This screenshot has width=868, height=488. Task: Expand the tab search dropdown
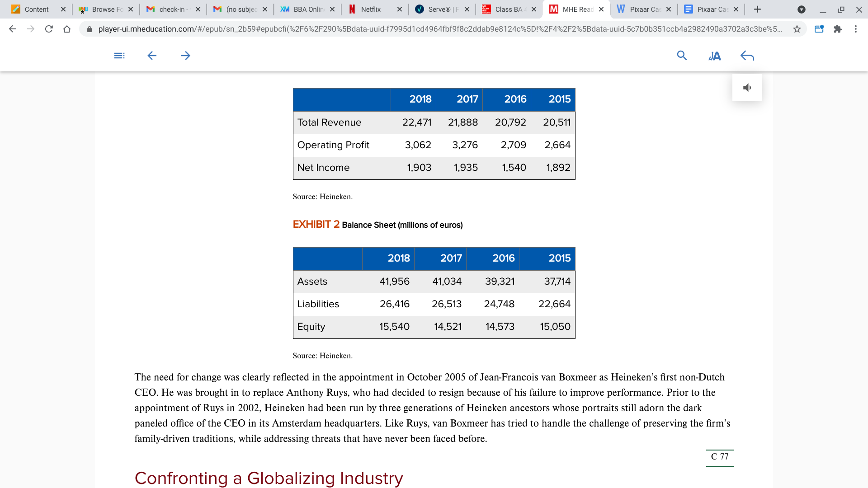(801, 9)
